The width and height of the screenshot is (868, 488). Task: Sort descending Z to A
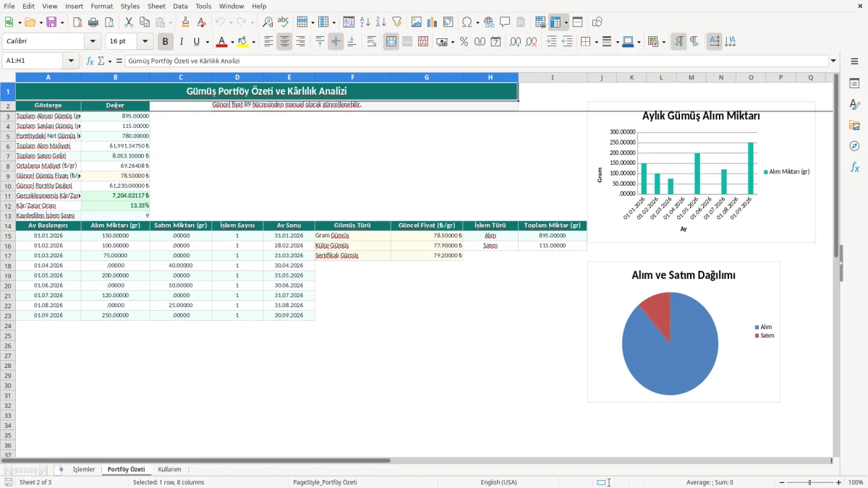381,22
